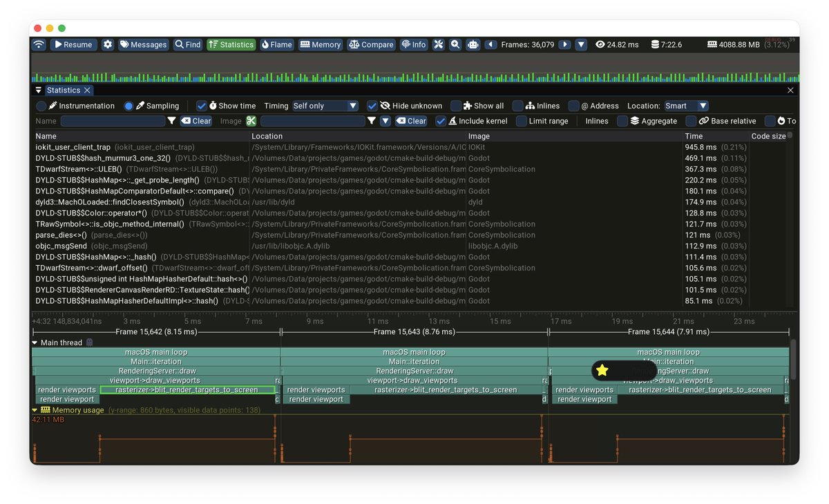Click the Resume button
This screenshot has width=829, height=504.
coord(73,44)
